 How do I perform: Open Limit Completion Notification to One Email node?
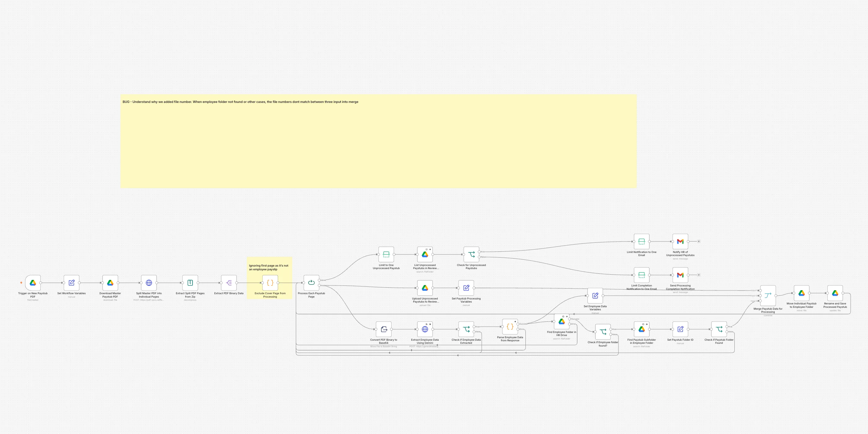(642, 275)
